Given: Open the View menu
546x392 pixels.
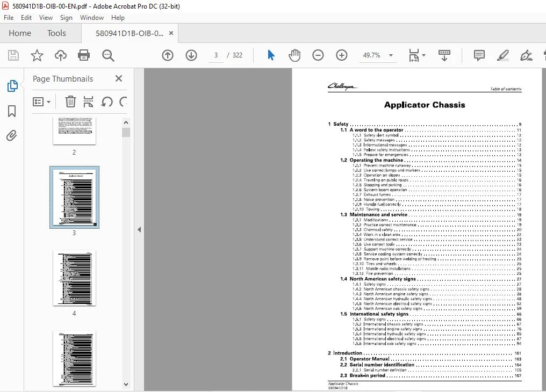Looking at the screenshot, I should (x=46, y=18).
